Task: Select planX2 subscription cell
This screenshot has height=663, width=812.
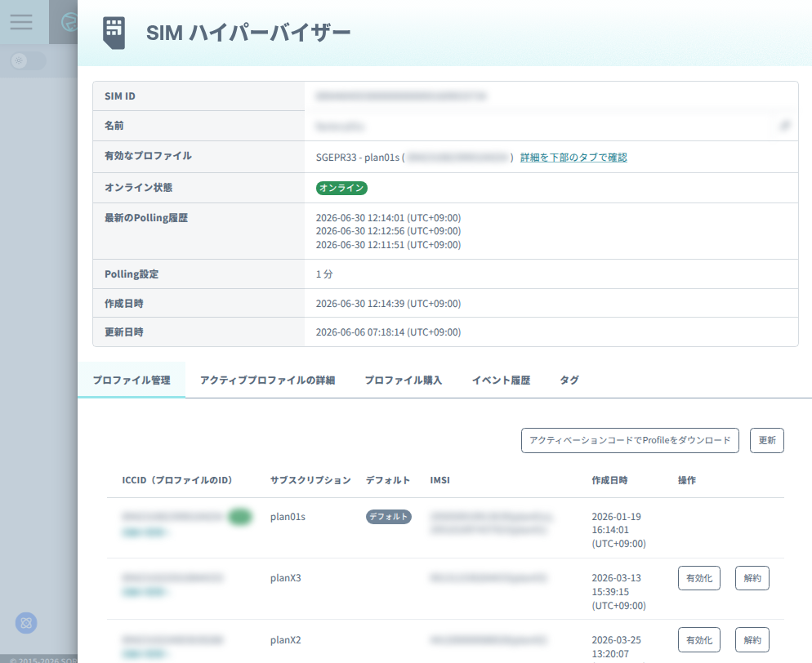Action: click(x=285, y=639)
